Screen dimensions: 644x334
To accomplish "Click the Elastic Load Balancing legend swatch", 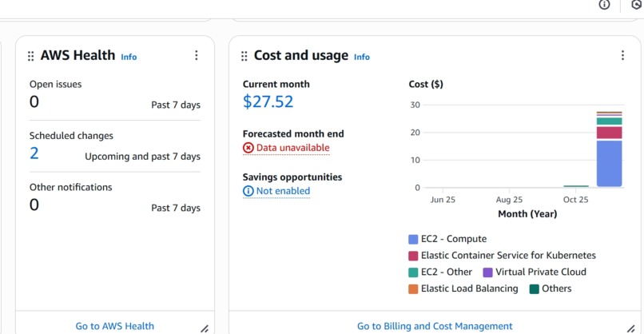I will click(413, 288).
